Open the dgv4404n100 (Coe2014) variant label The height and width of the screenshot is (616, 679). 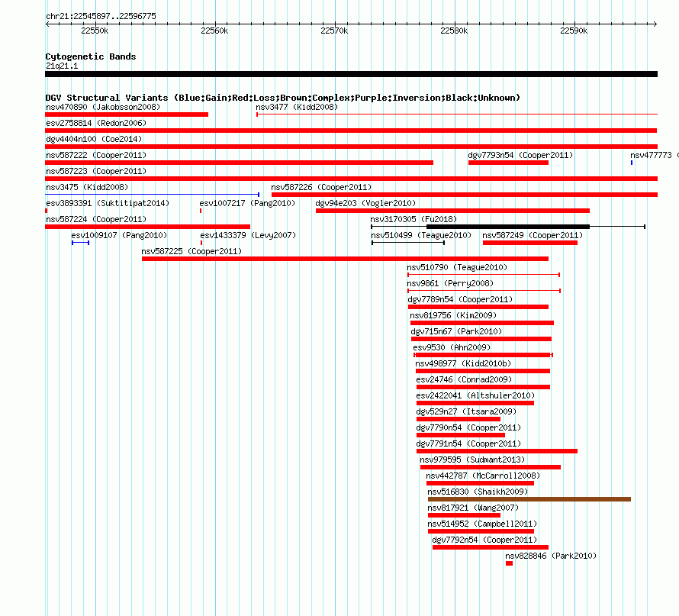tap(94, 139)
